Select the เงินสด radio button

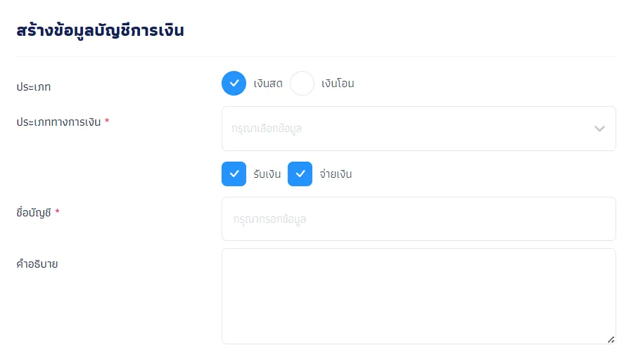pyautogui.click(x=234, y=83)
